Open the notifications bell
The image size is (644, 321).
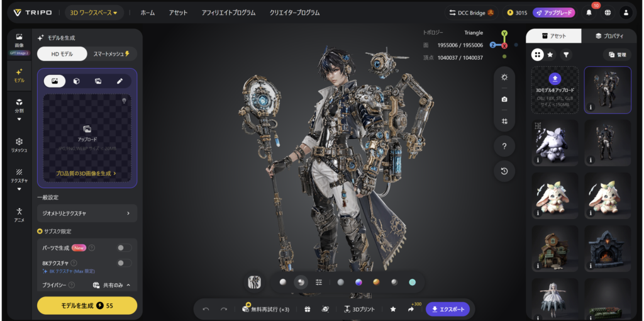[589, 13]
